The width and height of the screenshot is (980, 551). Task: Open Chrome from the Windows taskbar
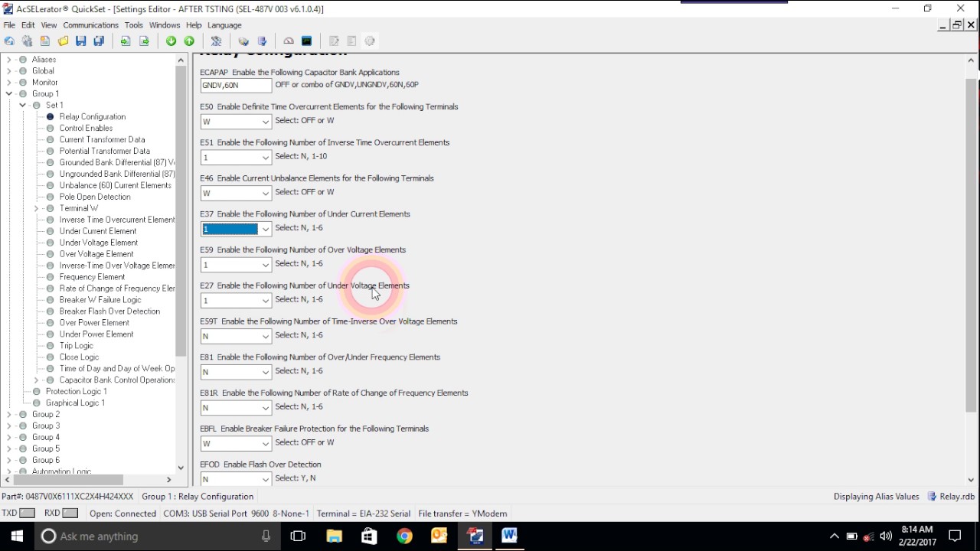(404, 536)
